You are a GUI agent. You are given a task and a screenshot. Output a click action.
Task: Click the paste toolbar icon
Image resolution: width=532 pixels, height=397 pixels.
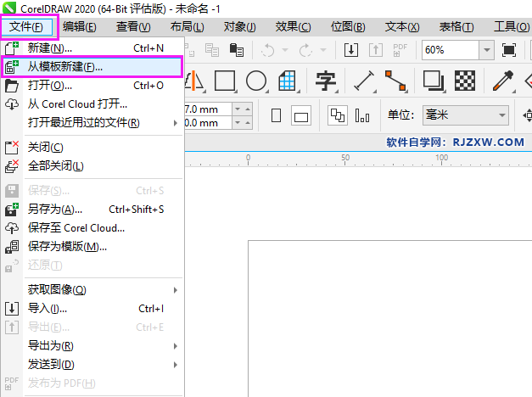click(x=237, y=50)
